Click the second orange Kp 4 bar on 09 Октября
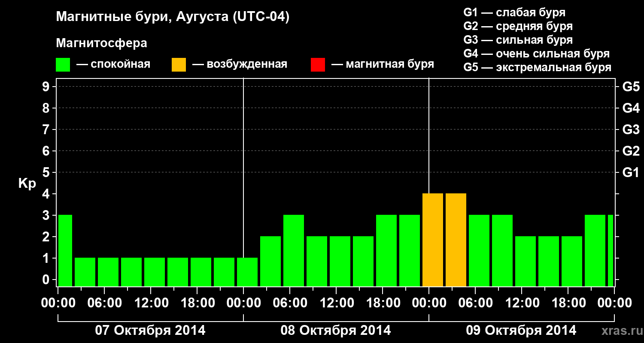Viewport: 644px width, 343px height. (456, 240)
